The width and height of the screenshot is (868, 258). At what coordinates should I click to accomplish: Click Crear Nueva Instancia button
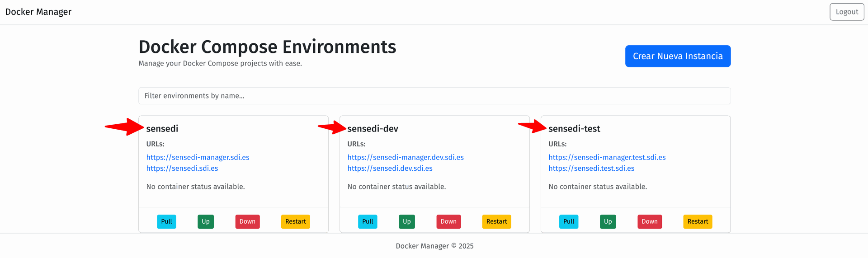point(678,56)
